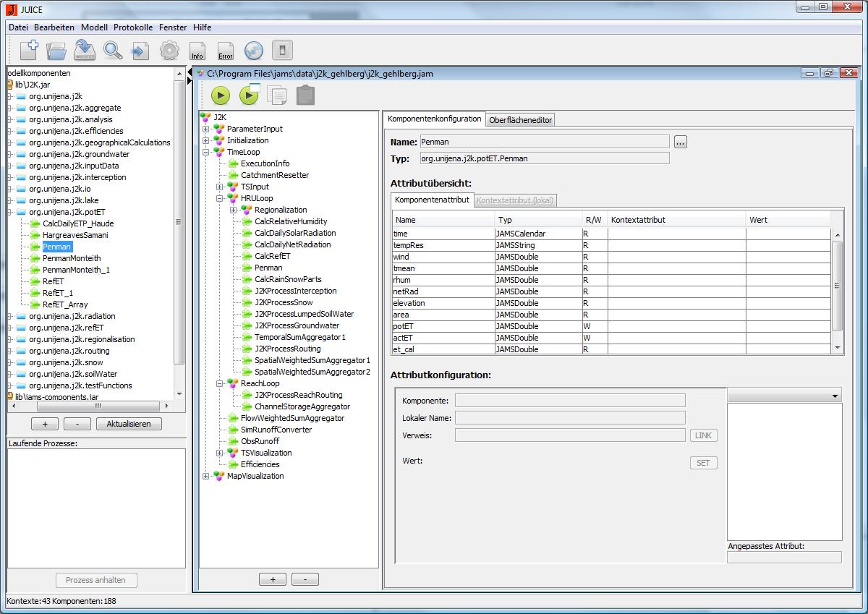
Task: Switch to the Oberflächeneditor tab
Action: 521,120
